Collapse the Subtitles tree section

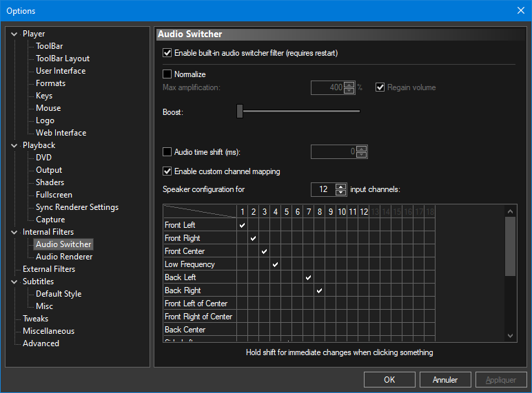(15, 282)
